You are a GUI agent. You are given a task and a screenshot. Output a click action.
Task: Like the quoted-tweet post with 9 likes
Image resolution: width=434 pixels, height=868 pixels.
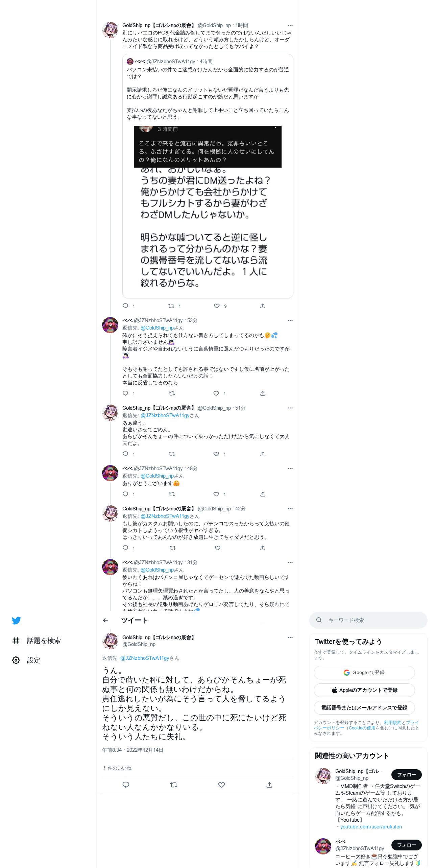tap(217, 306)
